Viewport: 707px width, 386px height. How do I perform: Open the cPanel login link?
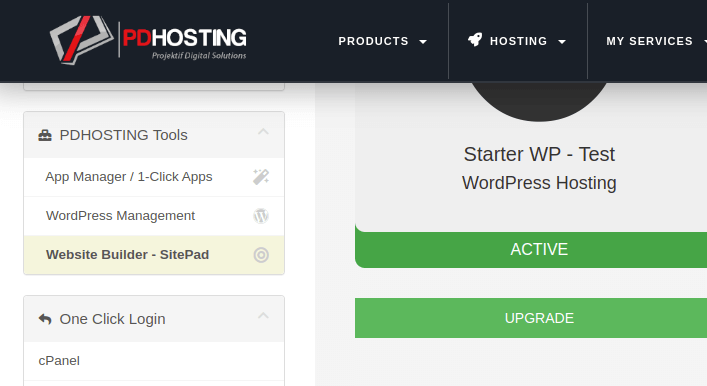tap(154, 361)
